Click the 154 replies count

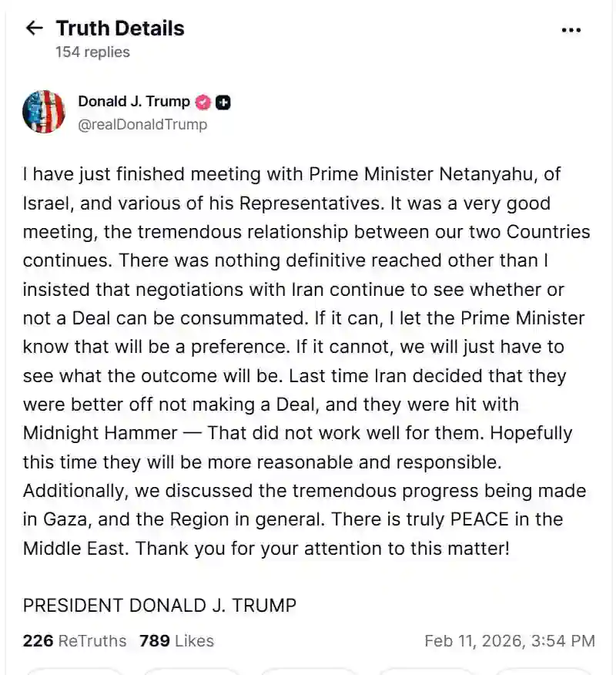point(92,52)
